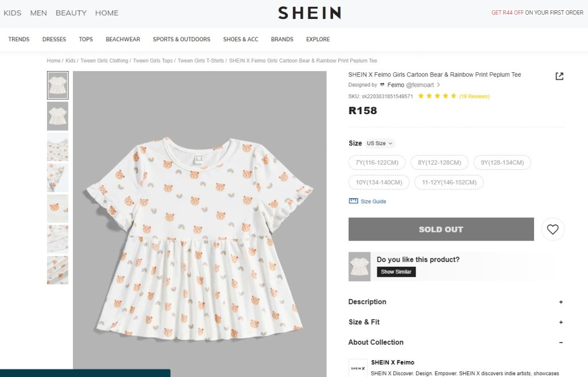Open the DRESSES menu
588x377 pixels.
click(x=54, y=40)
